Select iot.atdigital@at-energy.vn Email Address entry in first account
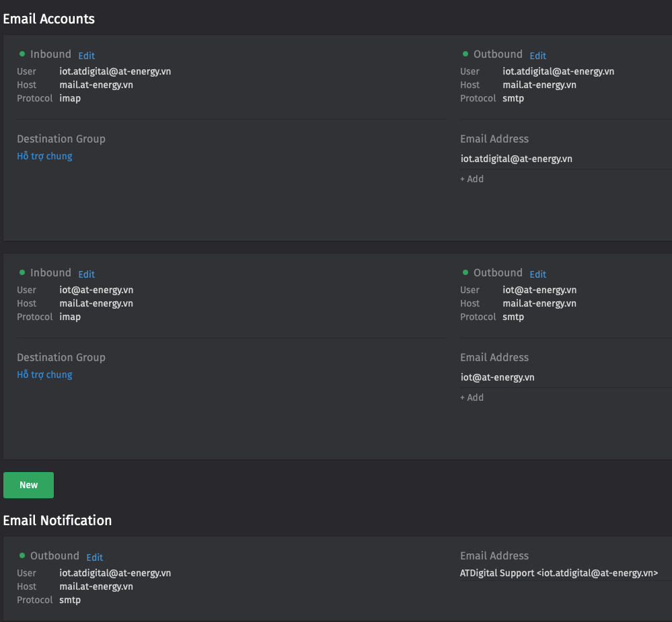This screenshot has height=622, width=672. point(516,159)
